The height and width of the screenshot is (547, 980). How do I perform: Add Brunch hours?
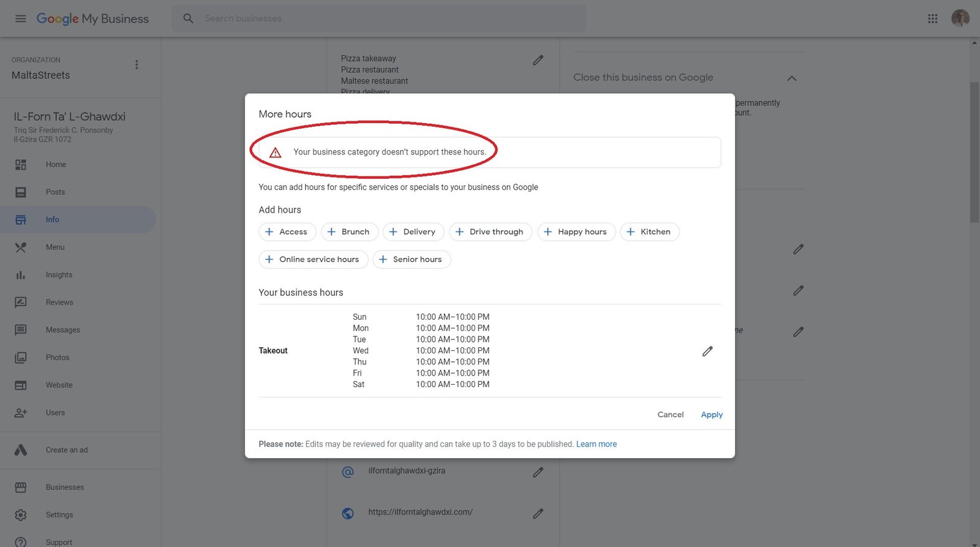pyautogui.click(x=349, y=232)
